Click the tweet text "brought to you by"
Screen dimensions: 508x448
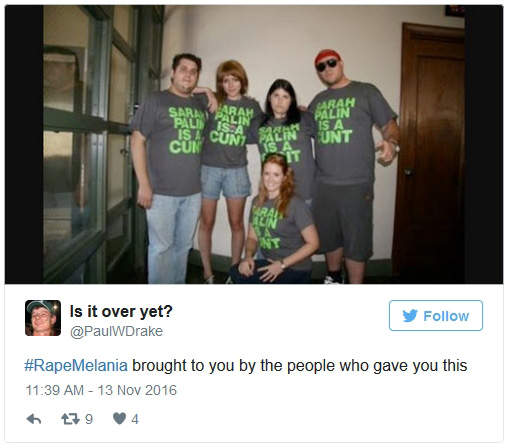coord(194,366)
